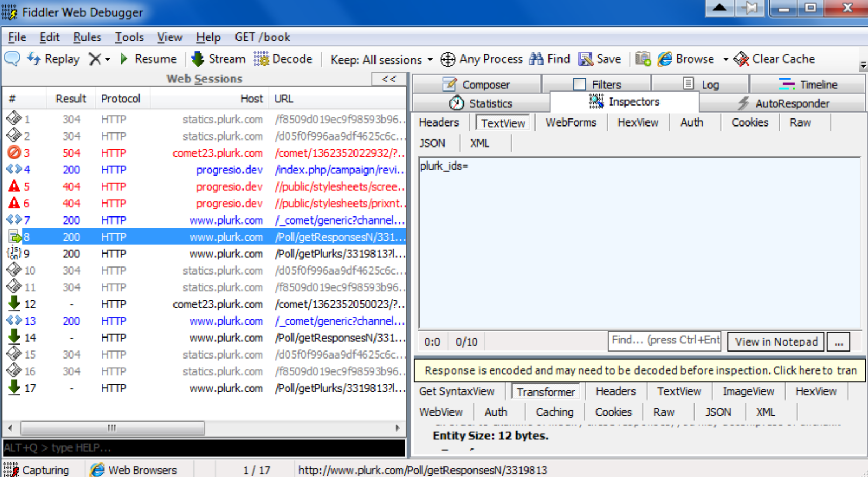Open the Timeline tab
Screen dimensions: 868x477
click(808, 85)
